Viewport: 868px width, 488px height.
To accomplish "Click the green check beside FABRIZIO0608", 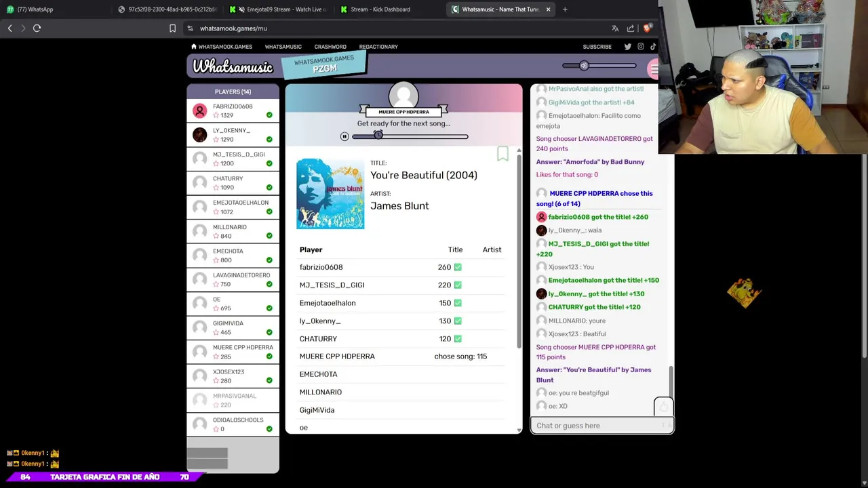I will [269, 115].
